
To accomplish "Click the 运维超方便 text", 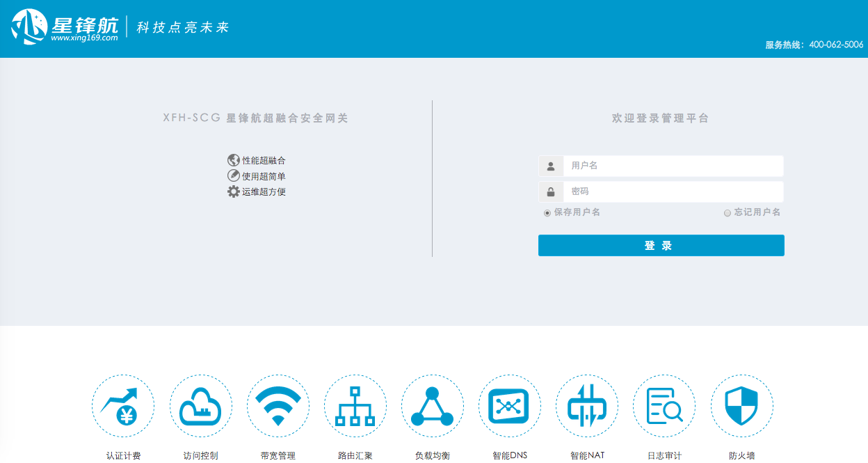I will (264, 192).
